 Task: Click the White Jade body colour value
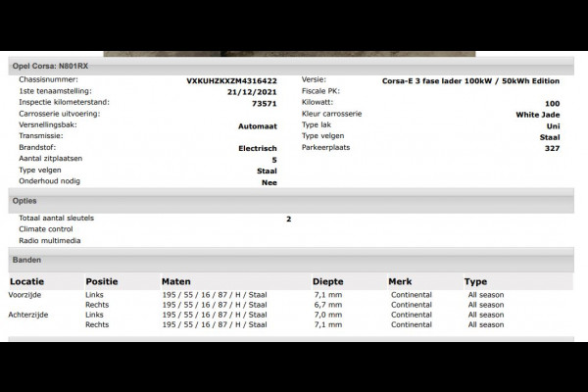[x=538, y=115]
